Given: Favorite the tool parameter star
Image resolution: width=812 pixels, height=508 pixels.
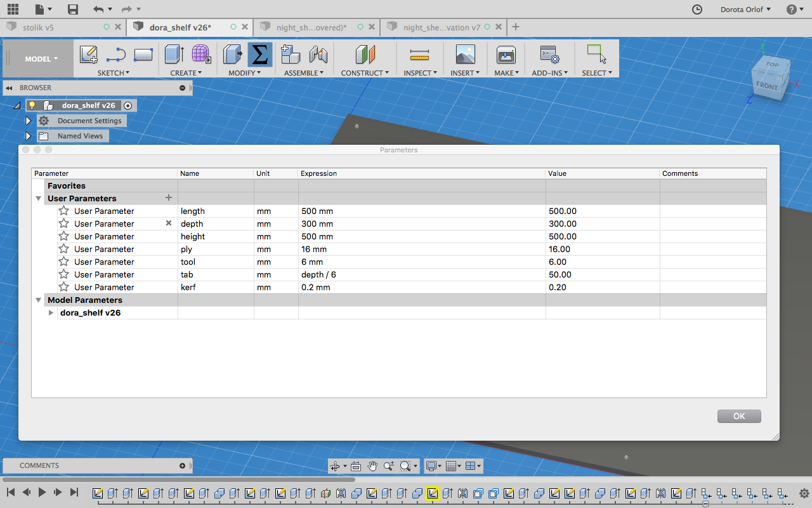Looking at the screenshot, I should point(63,262).
